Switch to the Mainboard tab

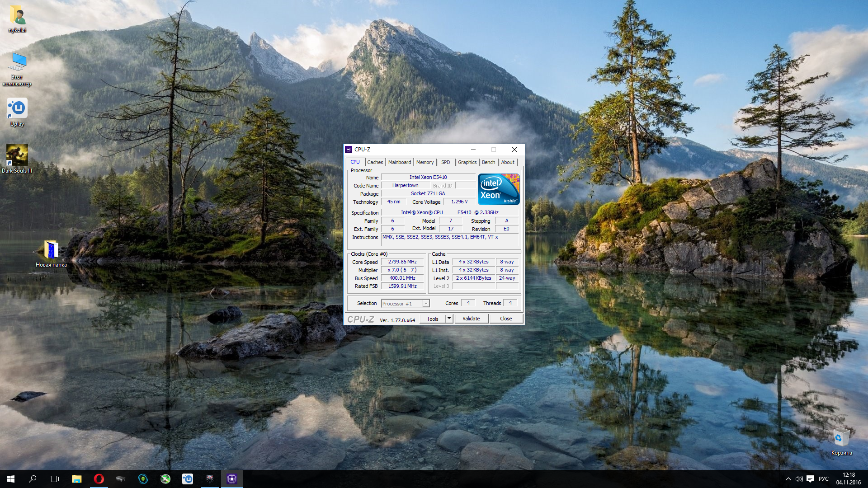[x=399, y=162]
